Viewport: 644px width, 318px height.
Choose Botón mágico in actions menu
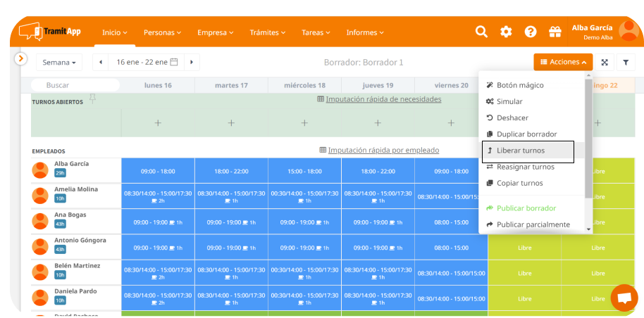pyautogui.click(x=520, y=85)
